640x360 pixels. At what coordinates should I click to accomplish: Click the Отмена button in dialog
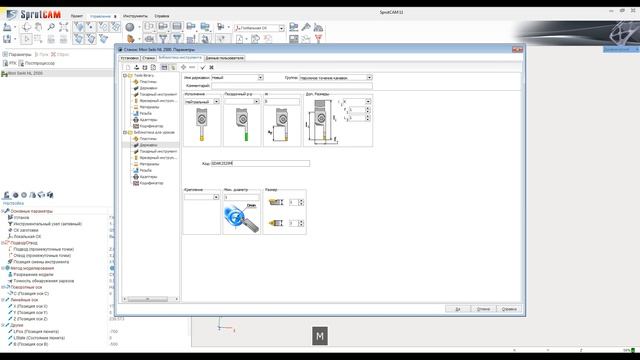[483, 309]
